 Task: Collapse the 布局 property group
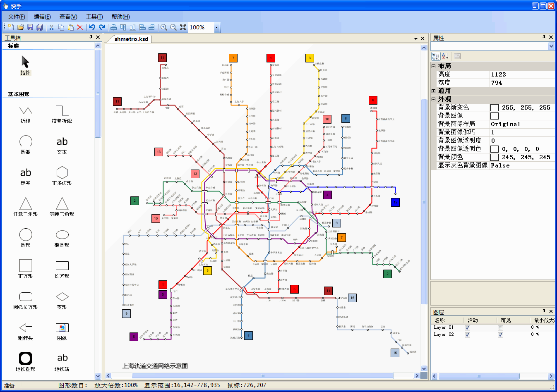pyautogui.click(x=434, y=66)
